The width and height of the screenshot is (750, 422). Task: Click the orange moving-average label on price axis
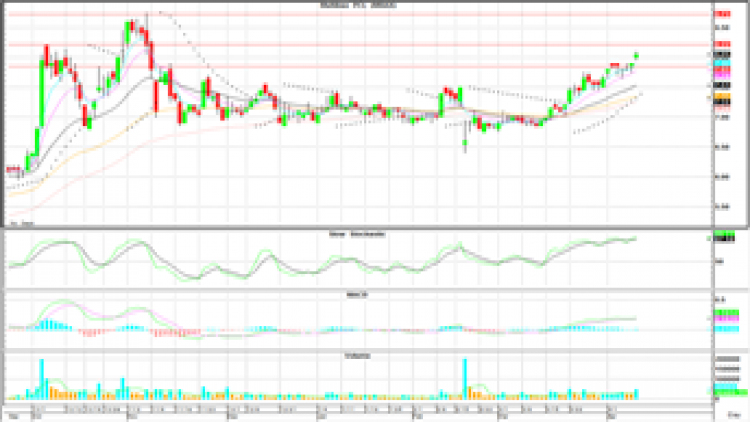[x=722, y=96]
